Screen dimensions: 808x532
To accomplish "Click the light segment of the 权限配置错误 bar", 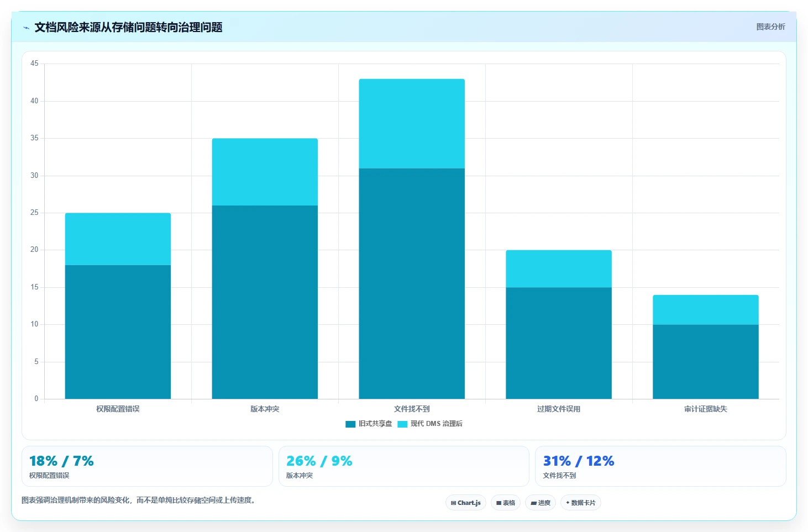I will 118,239.
